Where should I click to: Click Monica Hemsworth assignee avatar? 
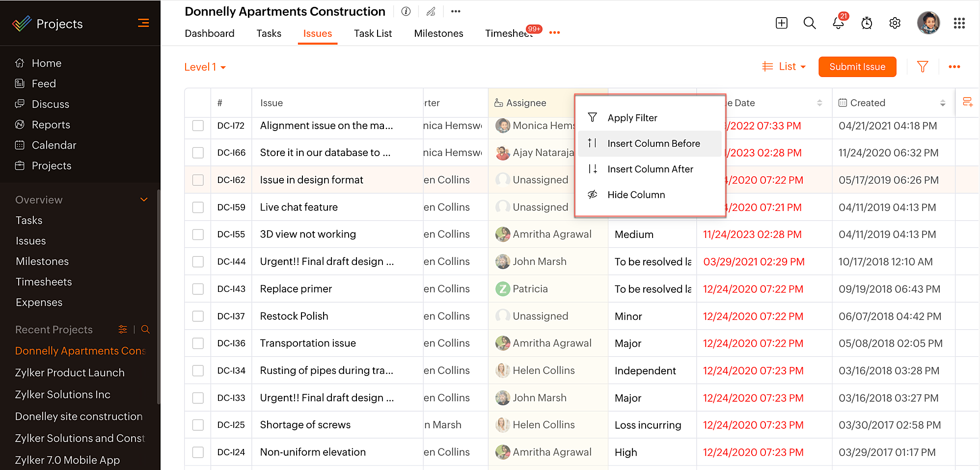tap(502, 126)
